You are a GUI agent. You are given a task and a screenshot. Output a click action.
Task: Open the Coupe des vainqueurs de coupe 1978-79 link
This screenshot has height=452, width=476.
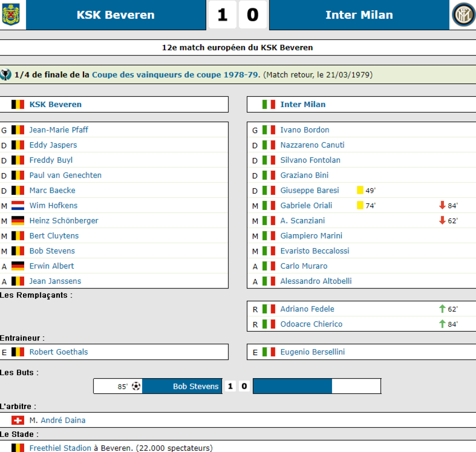pos(175,75)
